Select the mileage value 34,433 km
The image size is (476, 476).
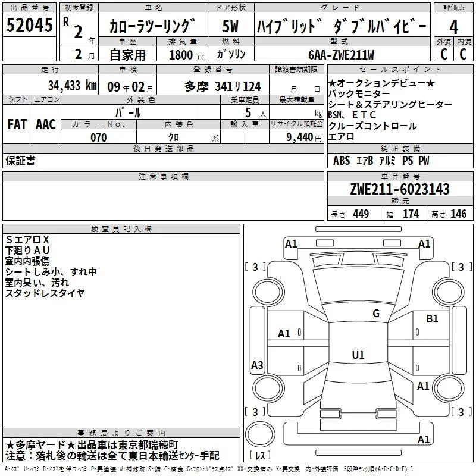pyautogui.click(x=72, y=86)
